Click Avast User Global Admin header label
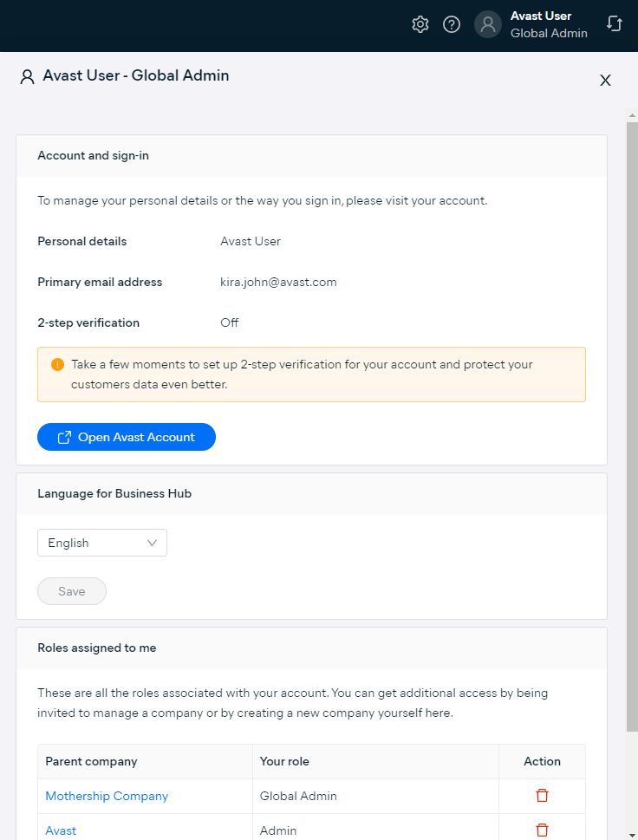638x840 pixels. [549, 24]
